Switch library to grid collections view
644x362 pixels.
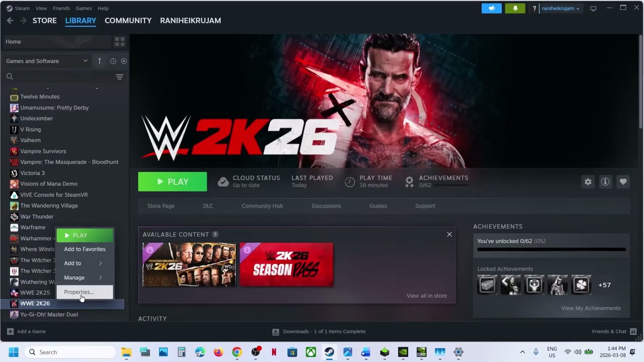[120, 42]
